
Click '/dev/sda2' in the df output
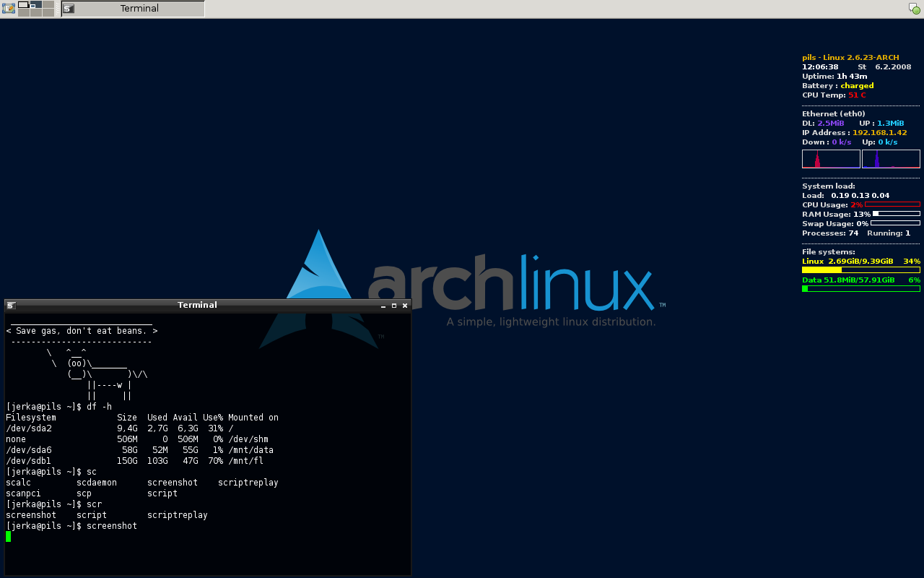29,428
